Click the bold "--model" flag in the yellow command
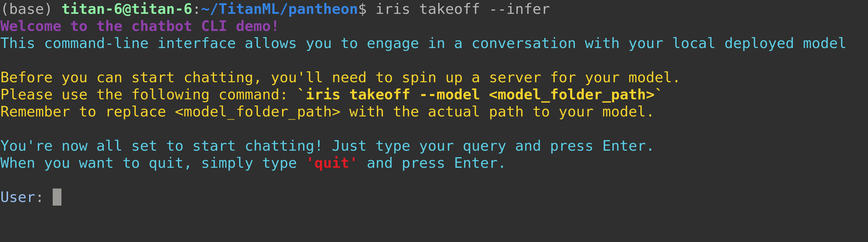Image resolution: width=868 pixels, height=242 pixels. [x=449, y=95]
